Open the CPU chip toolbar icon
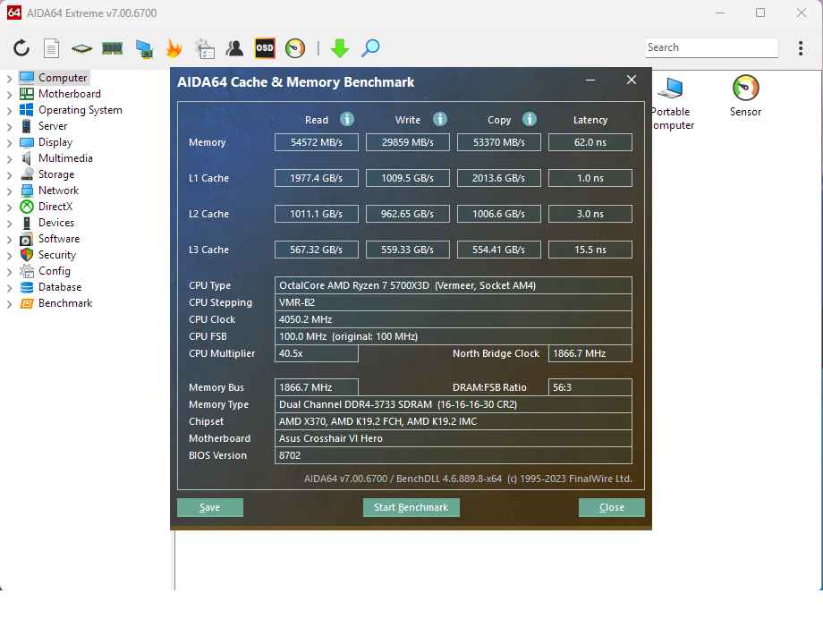This screenshot has width=823, height=644. pos(81,49)
